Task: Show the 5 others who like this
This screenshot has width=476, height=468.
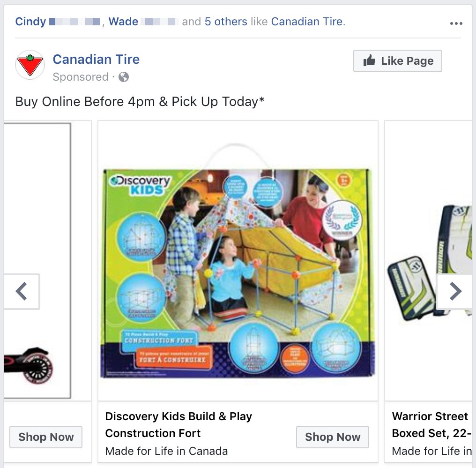Action: click(226, 22)
